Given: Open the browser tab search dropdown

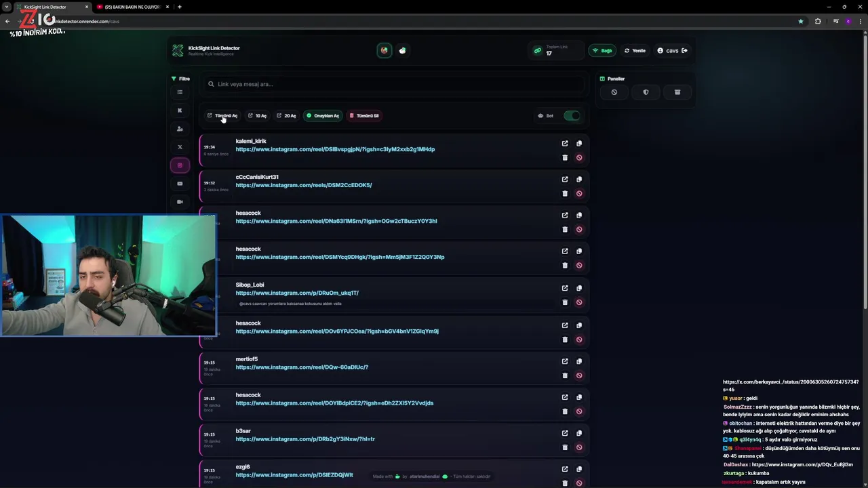Looking at the screenshot, I should 6,7.
